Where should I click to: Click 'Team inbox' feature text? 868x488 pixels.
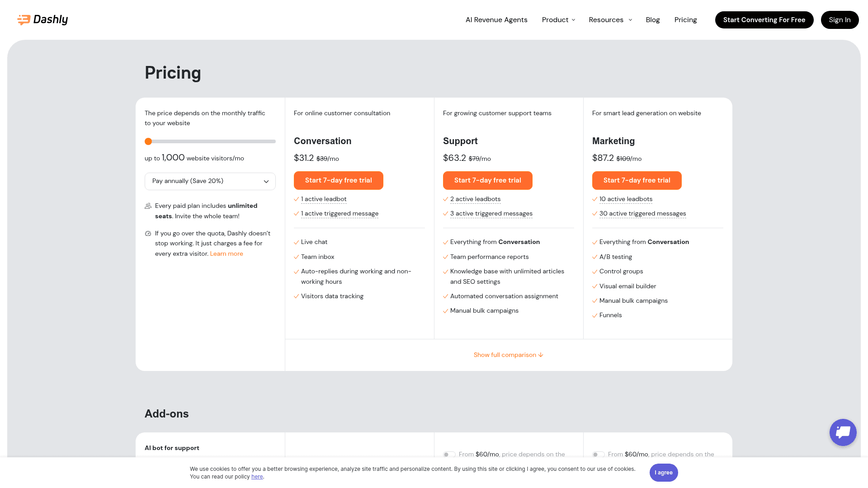point(318,257)
